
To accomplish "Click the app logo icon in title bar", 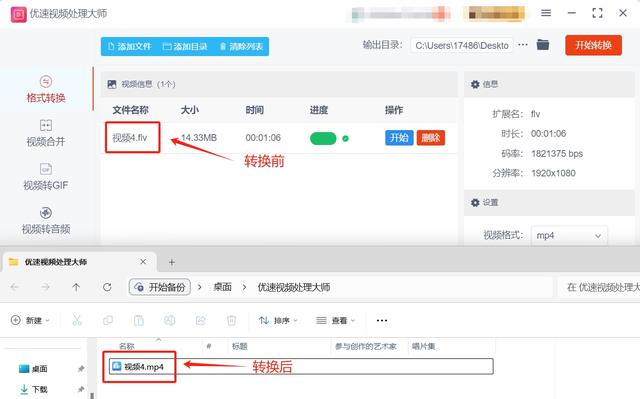I will click(18, 14).
